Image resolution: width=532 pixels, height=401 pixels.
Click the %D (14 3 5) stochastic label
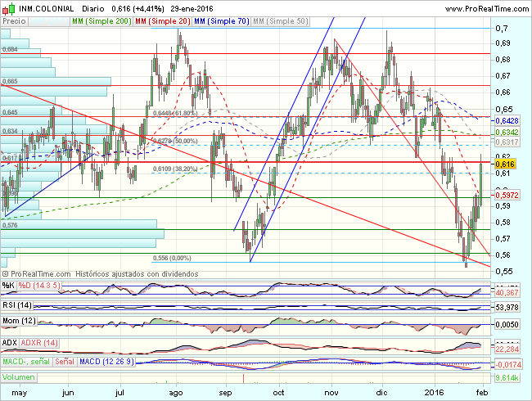(39, 286)
